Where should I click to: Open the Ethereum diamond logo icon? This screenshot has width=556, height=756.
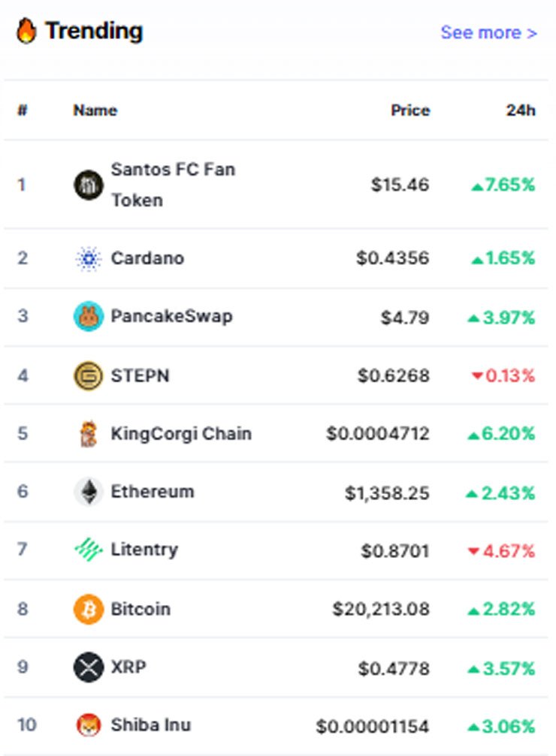click(89, 492)
